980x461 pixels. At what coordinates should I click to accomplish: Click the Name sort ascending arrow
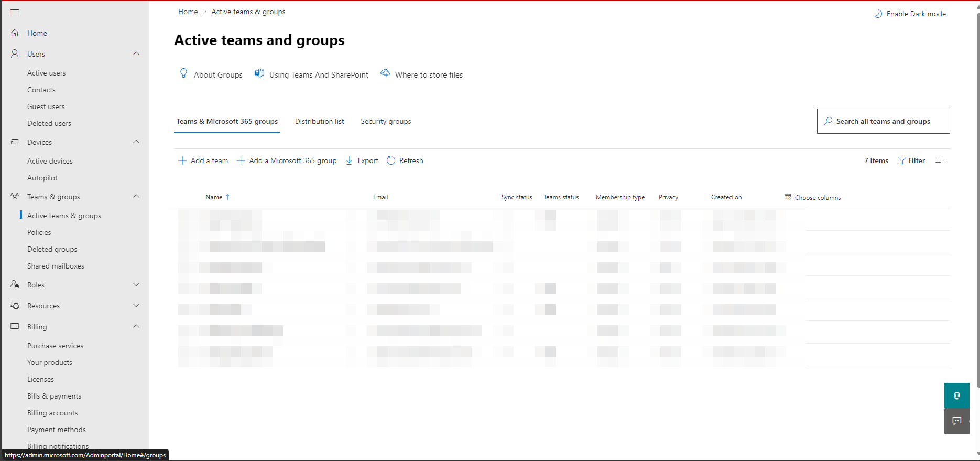coord(227,197)
